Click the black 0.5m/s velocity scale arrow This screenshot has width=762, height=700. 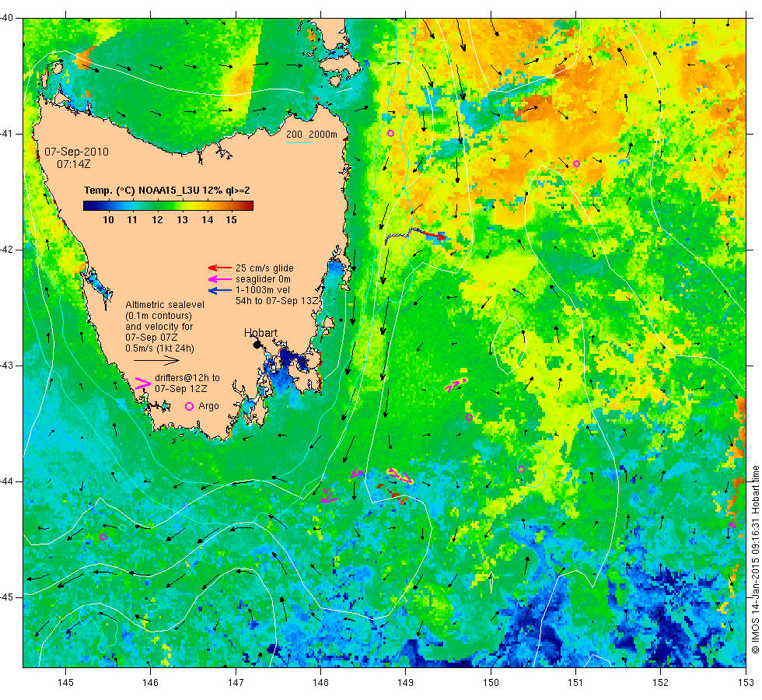[156, 360]
